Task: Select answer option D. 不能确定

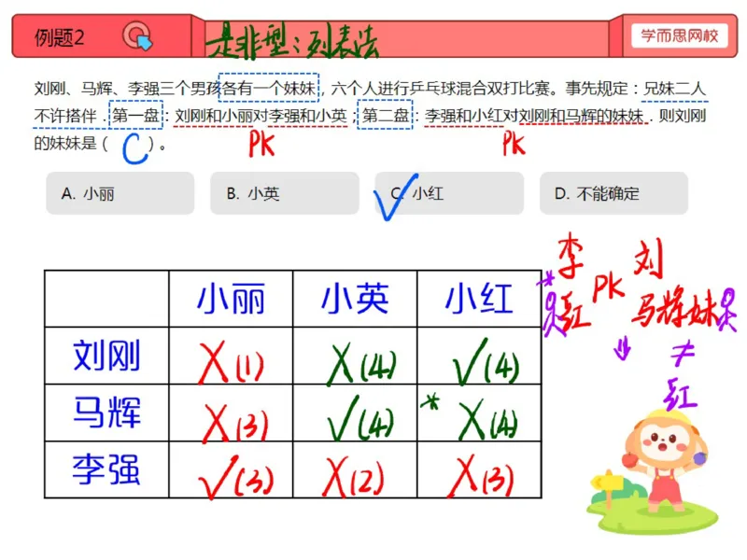Action: [x=613, y=193]
